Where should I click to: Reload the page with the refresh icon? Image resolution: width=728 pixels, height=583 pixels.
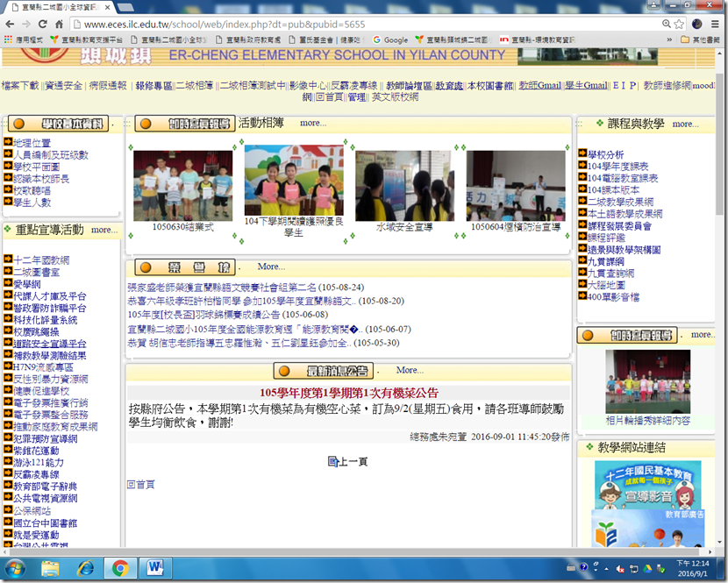click(43, 25)
